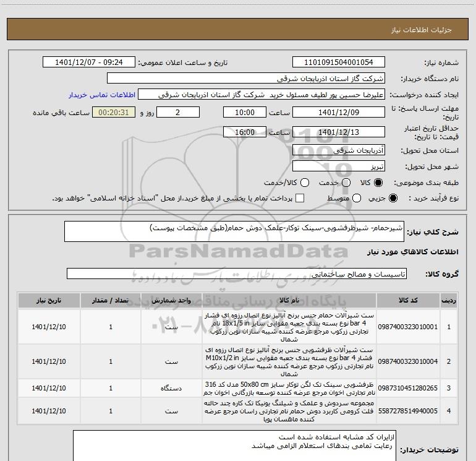Click item code 0987400323010004
This screenshot has width=476, height=461.
[x=408, y=361]
